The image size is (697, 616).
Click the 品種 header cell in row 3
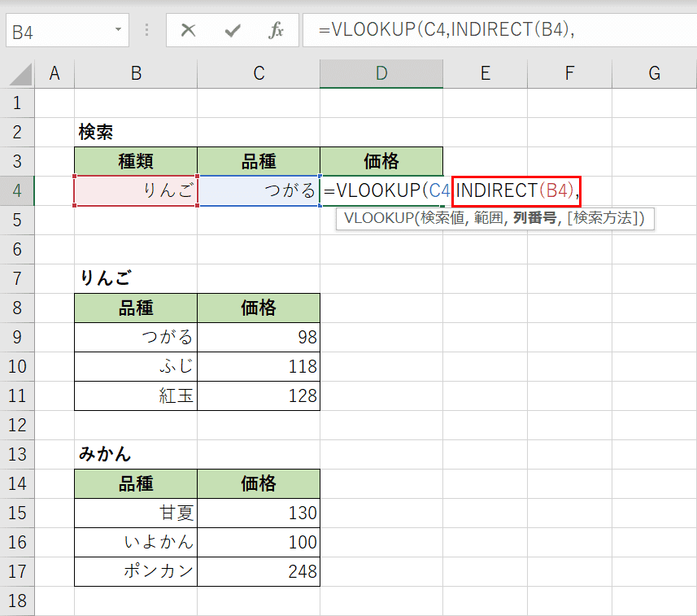pos(259,161)
